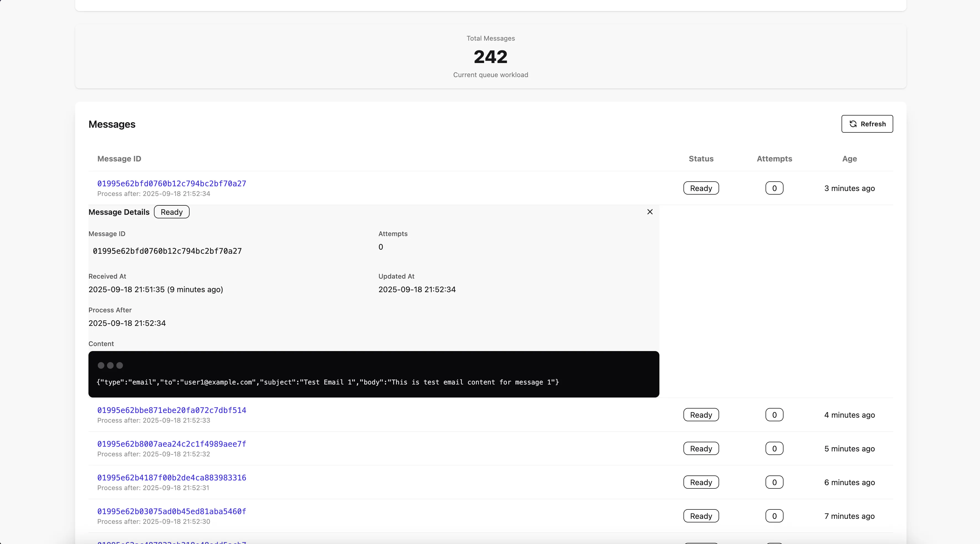Select the JSON content in the black code block
Screen dimensions: 980x544
pyautogui.click(x=327, y=382)
